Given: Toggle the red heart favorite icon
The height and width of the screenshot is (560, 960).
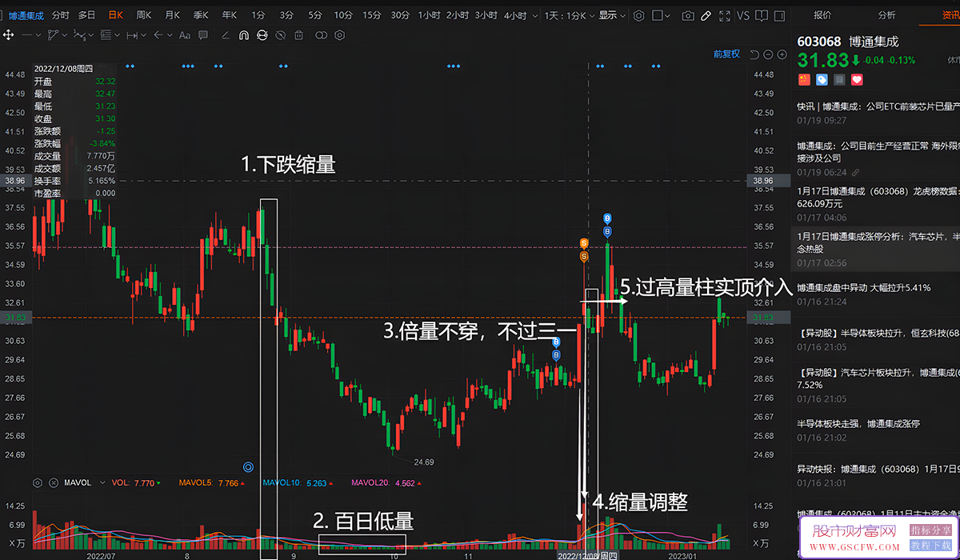Looking at the screenshot, I should [x=857, y=79].
